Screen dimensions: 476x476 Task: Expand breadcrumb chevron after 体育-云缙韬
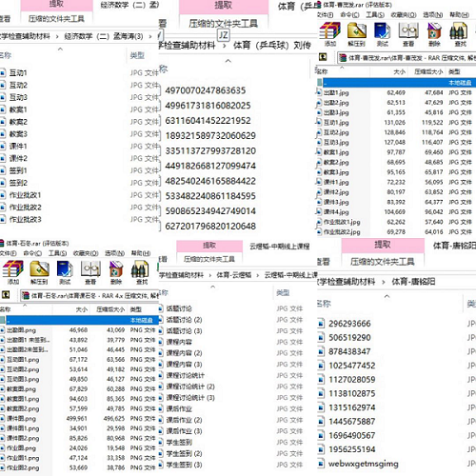pyautogui.click(x=257, y=275)
